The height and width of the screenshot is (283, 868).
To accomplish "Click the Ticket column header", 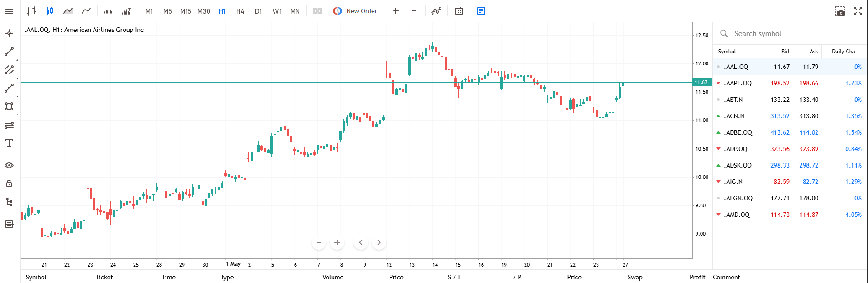I will [x=104, y=277].
